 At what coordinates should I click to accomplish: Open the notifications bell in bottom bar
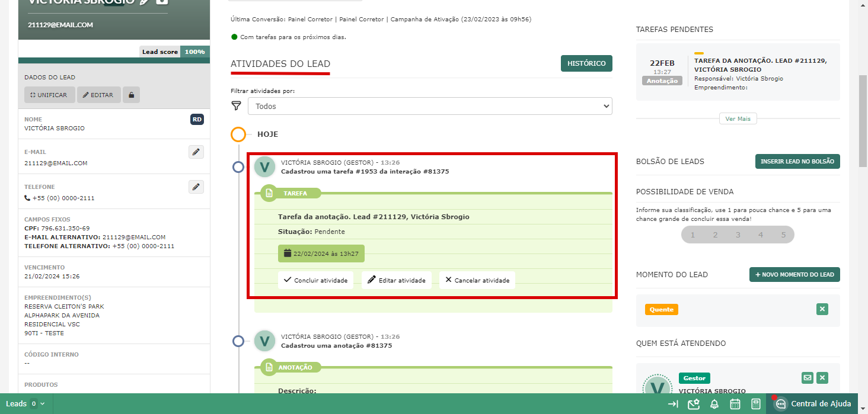[x=714, y=404]
